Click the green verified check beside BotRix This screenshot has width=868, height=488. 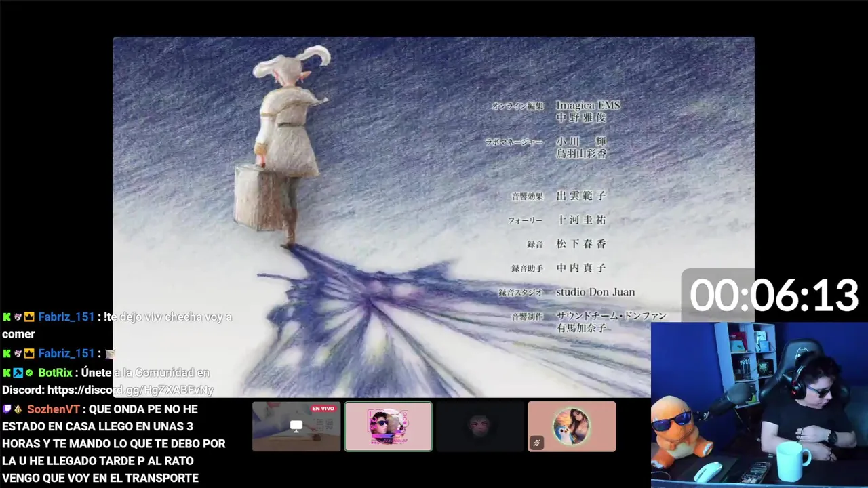click(29, 373)
